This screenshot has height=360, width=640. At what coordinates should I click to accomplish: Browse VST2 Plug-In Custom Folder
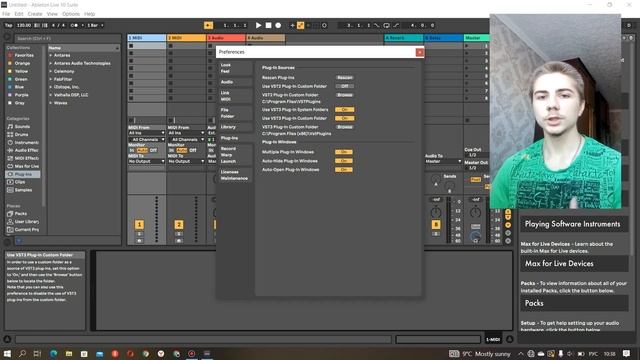click(344, 95)
